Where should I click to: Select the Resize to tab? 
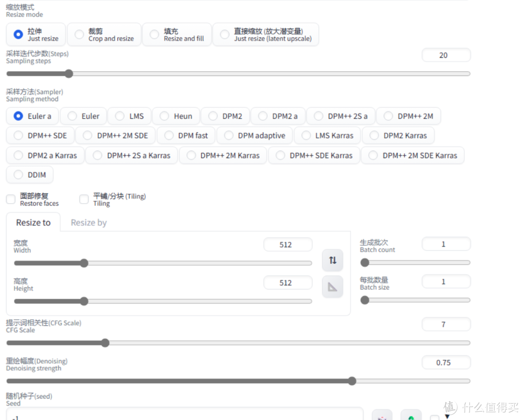[33, 222]
